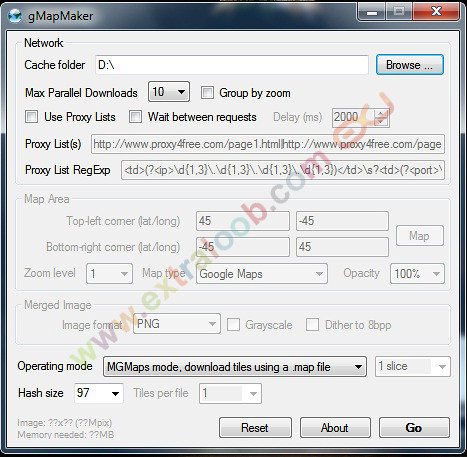The width and height of the screenshot is (467, 457).
Task: Enable the Group by zoom checkbox
Action: [x=207, y=93]
